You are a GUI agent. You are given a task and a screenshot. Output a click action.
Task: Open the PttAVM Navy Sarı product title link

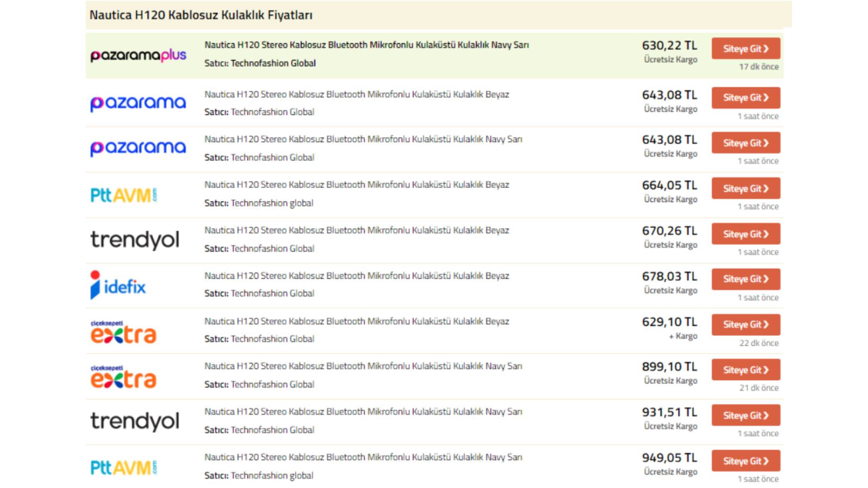[x=363, y=457]
